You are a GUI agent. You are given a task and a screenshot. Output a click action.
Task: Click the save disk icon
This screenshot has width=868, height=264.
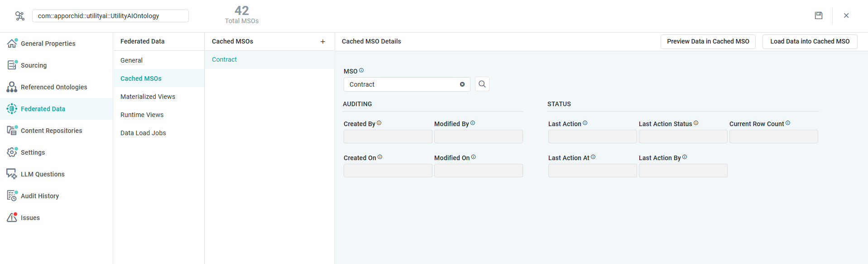(x=818, y=15)
